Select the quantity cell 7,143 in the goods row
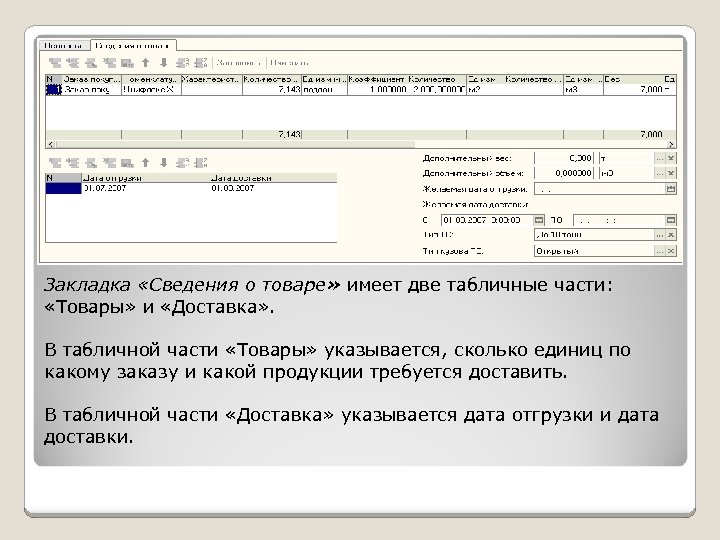 [x=272, y=90]
